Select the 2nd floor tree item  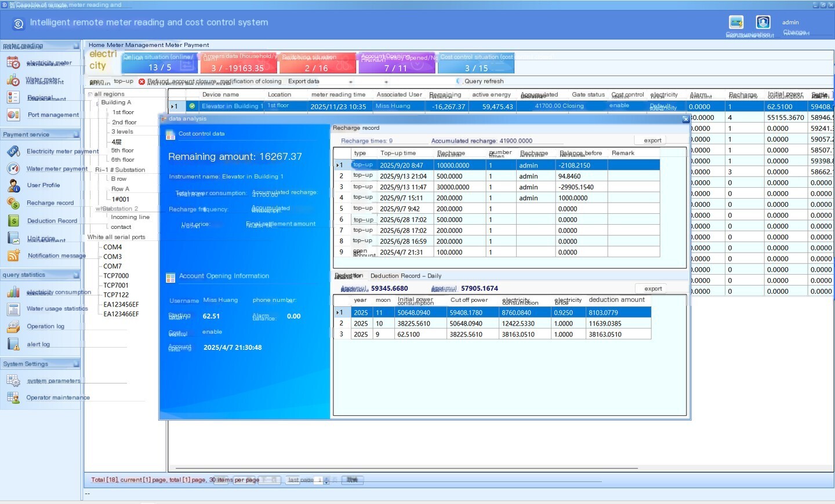click(x=124, y=122)
